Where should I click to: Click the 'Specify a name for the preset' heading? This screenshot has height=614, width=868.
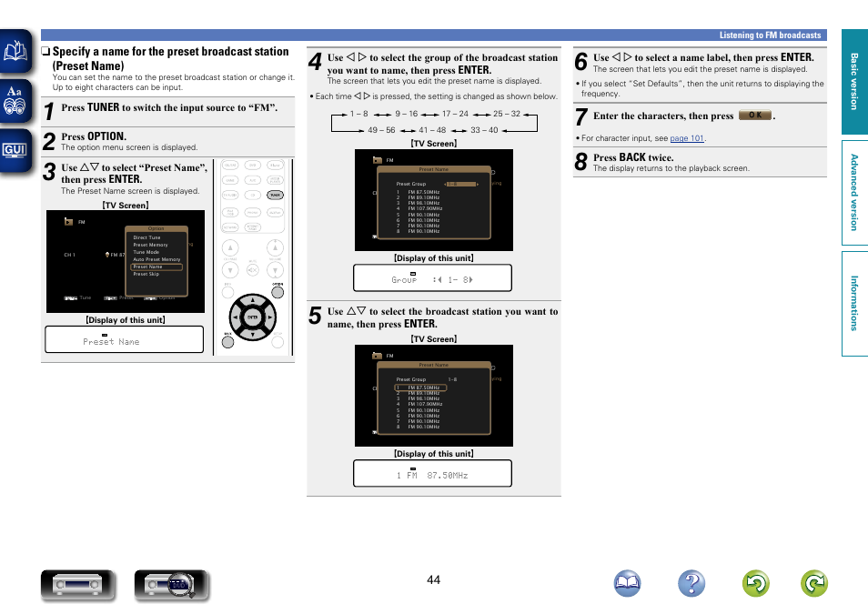170,59
